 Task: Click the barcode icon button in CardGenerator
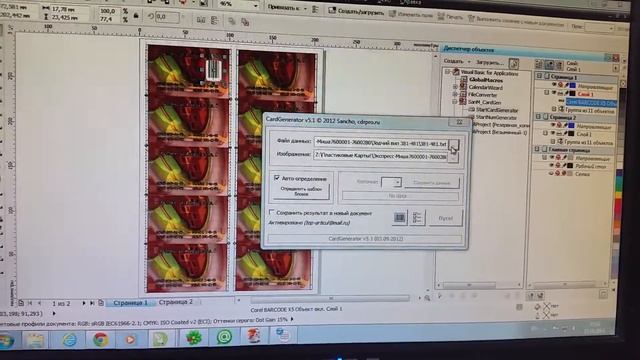click(x=400, y=218)
